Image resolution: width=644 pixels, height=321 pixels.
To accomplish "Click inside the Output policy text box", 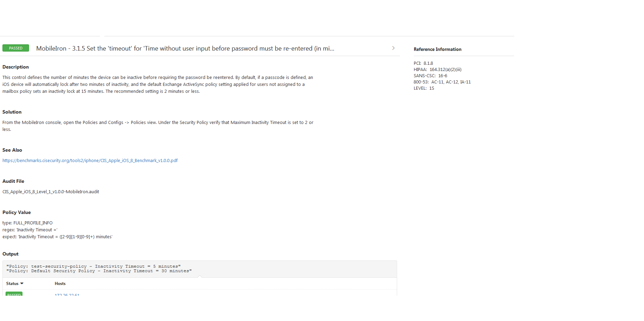I will 199,269.
